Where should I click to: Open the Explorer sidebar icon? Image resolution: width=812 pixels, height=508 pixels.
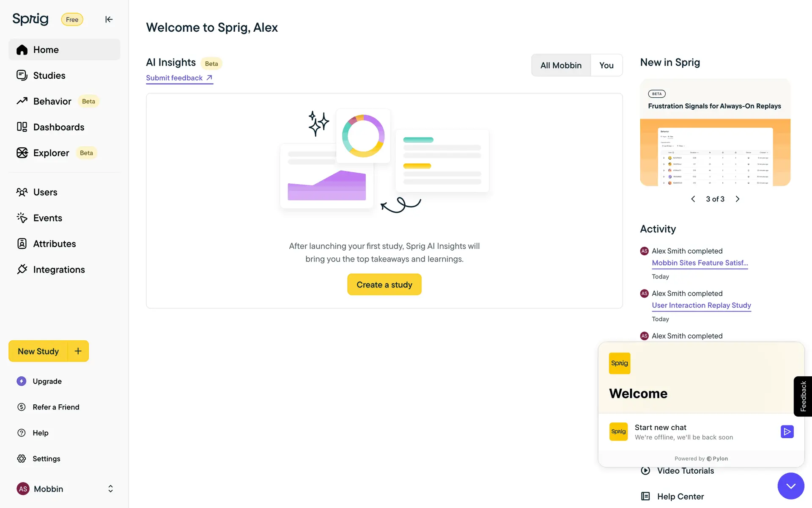click(22, 153)
